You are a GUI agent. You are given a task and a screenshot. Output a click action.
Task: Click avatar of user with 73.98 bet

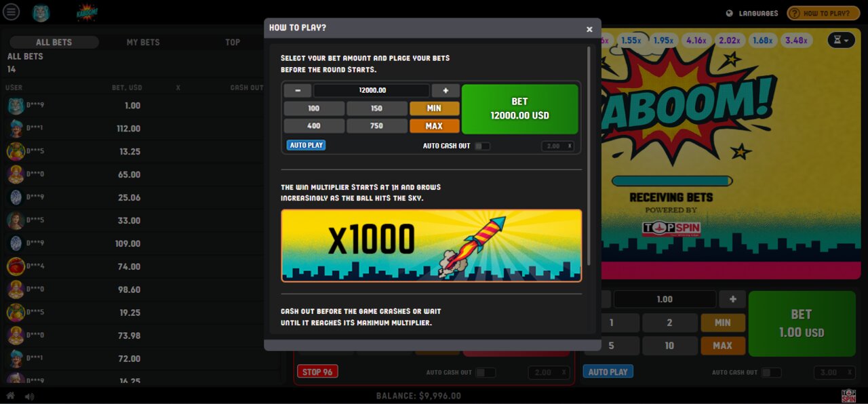pyautogui.click(x=16, y=336)
